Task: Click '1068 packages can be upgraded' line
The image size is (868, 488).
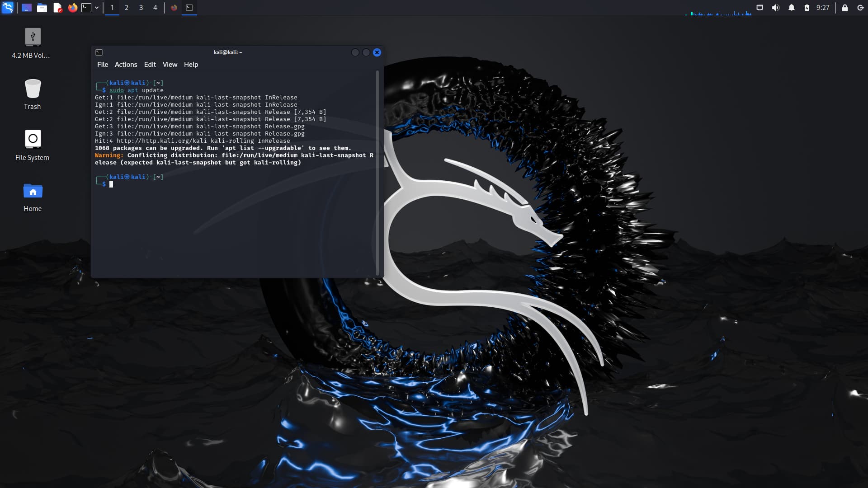Action: (x=223, y=148)
